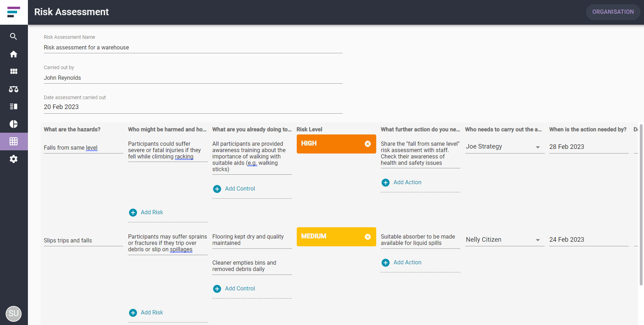Open the ORGANISATION button
Image resolution: width=644 pixels, height=325 pixels.
point(613,12)
